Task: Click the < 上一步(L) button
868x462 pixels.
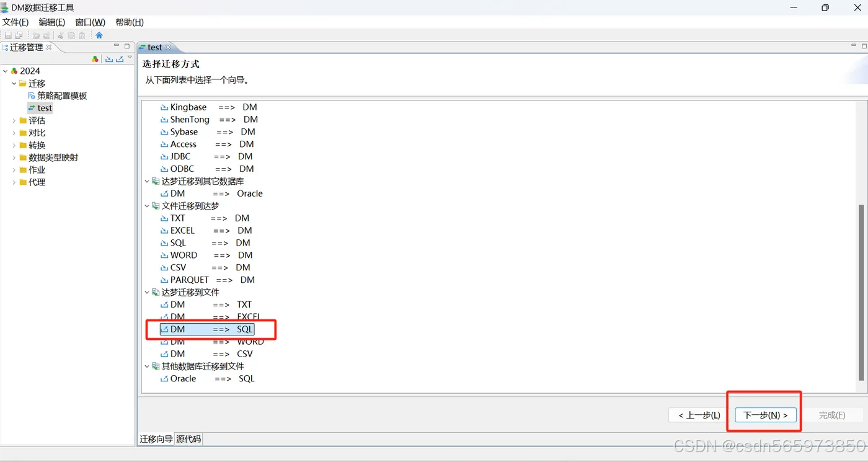Action: click(699, 415)
